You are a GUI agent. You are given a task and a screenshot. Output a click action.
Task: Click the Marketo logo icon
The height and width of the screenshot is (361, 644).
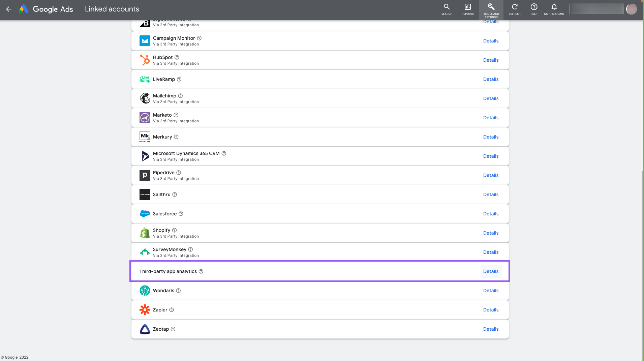pyautogui.click(x=145, y=118)
